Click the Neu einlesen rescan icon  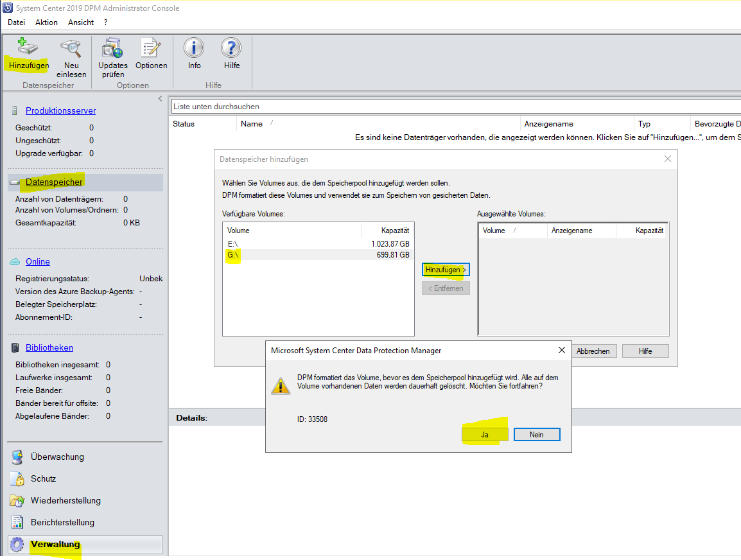[71, 48]
